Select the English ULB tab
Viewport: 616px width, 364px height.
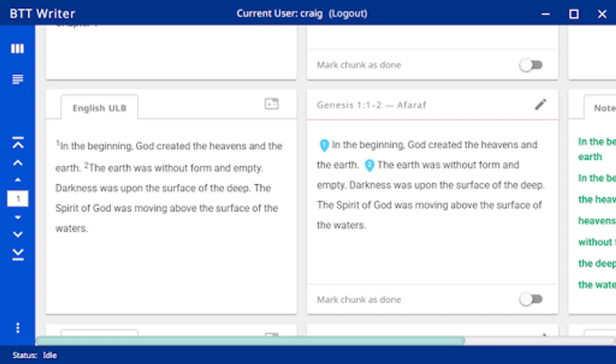[x=99, y=108]
